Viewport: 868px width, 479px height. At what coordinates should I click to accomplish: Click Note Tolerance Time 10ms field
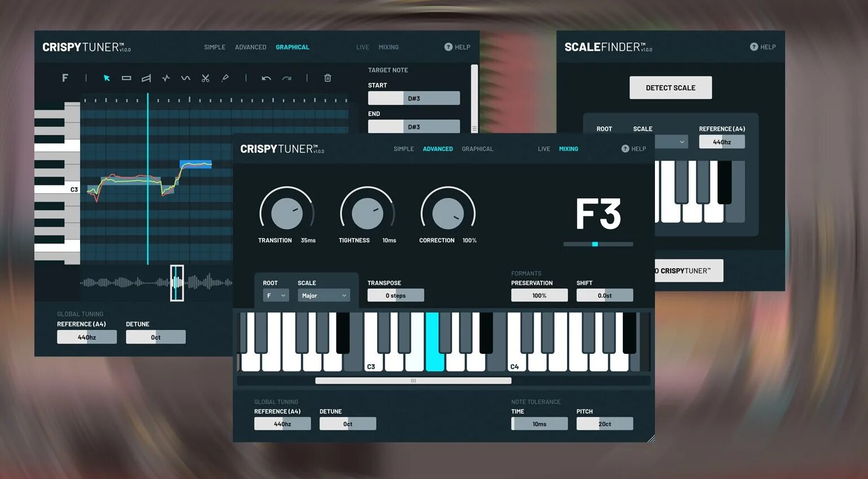(539, 424)
